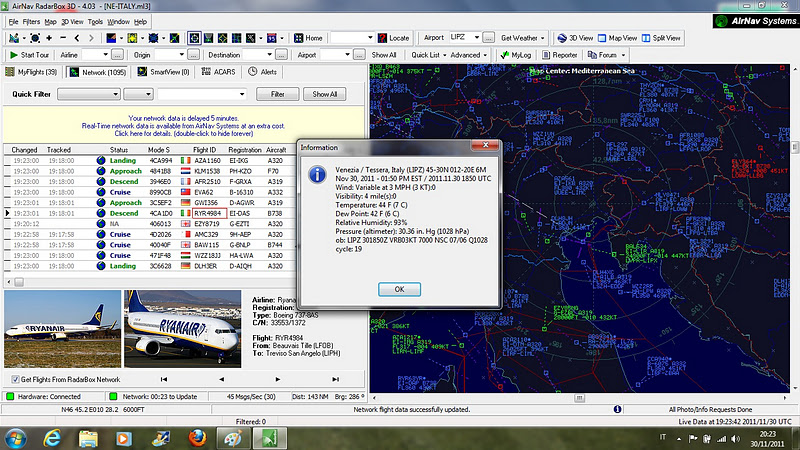This screenshot has width=800, height=450.
Task: Click the Locate question-mark button
Action: pos(393,38)
